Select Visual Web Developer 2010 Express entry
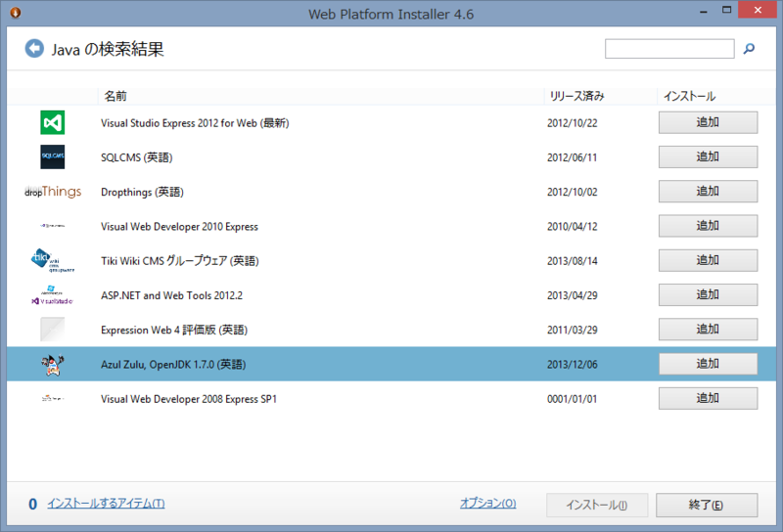The width and height of the screenshot is (783, 532). [391, 226]
